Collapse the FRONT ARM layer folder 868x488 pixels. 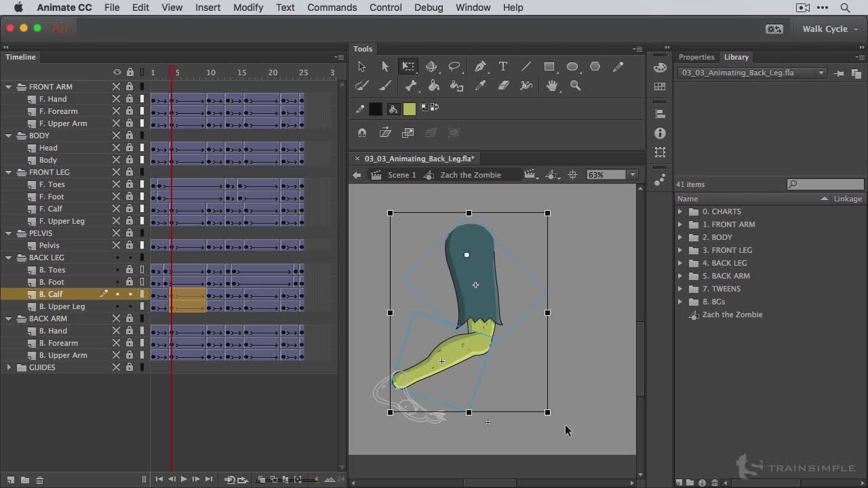(9, 87)
